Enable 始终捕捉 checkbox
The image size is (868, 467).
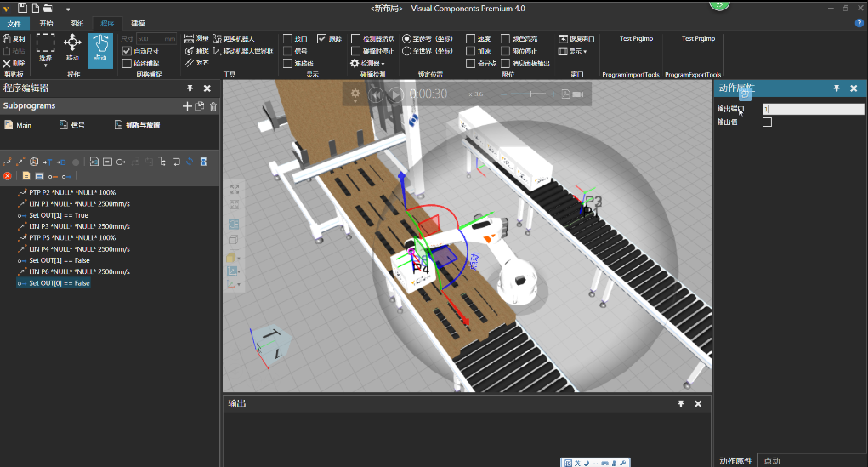coord(127,63)
